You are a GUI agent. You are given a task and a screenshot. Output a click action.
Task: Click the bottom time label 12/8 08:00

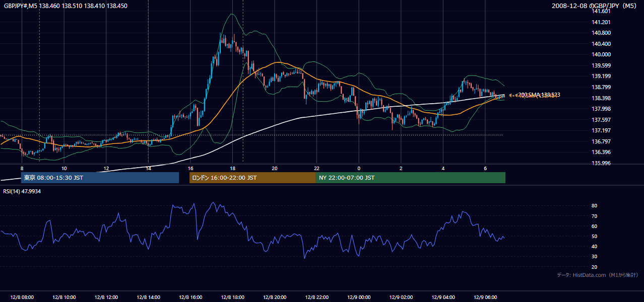(22, 297)
